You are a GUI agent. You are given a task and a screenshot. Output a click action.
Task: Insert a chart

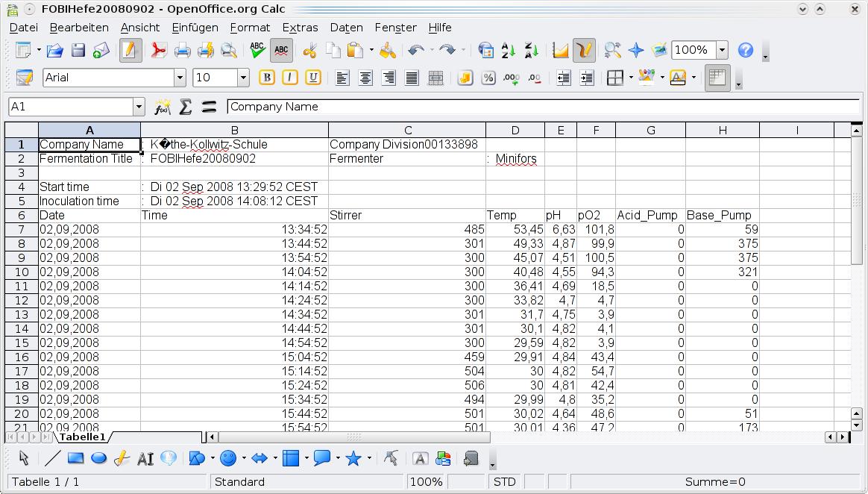[x=560, y=51]
